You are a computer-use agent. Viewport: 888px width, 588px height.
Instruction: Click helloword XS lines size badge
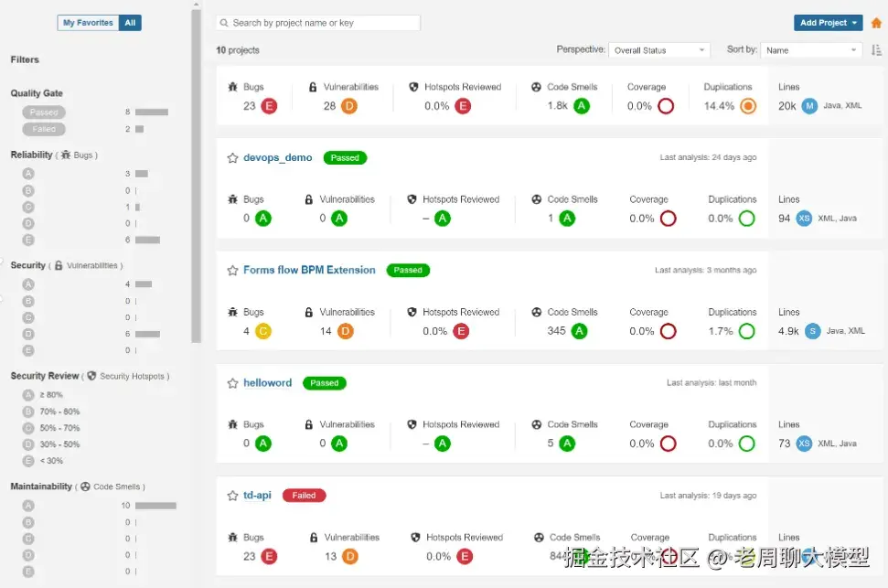[804, 444]
